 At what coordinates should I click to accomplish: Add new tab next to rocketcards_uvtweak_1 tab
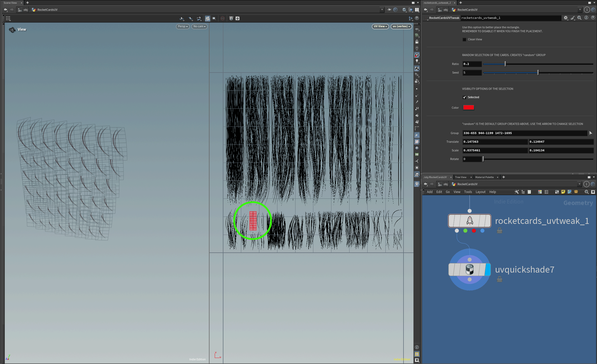click(x=460, y=3)
